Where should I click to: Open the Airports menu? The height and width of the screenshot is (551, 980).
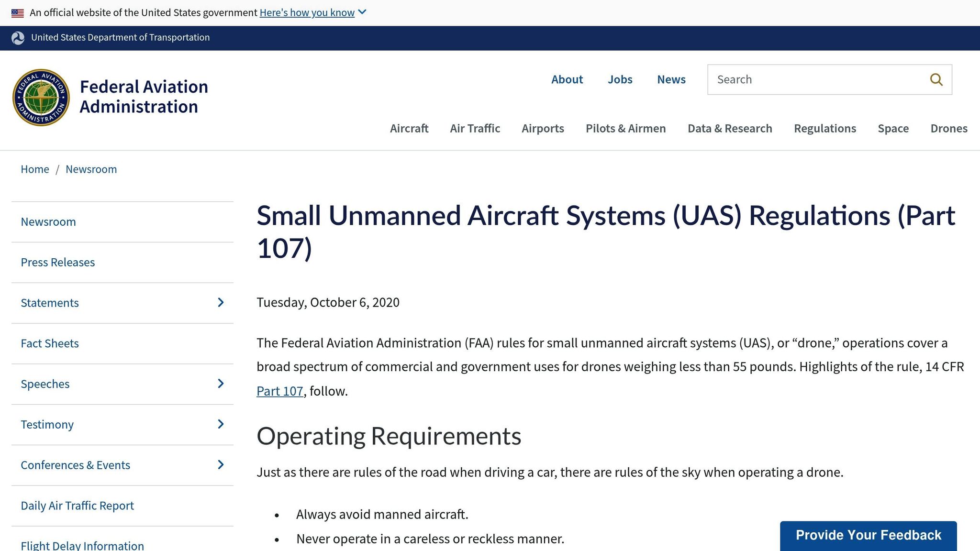pyautogui.click(x=543, y=128)
